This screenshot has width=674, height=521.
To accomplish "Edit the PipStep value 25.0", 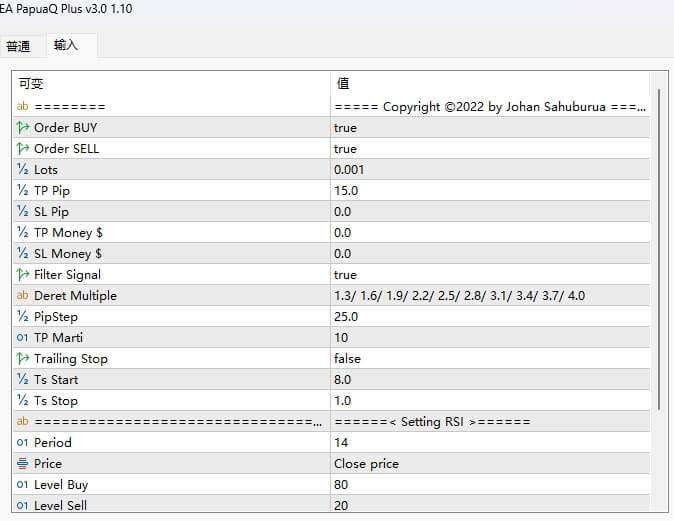I will point(490,316).
